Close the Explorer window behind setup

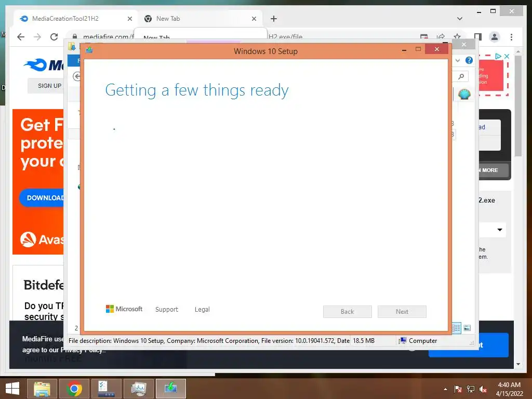click(464, 45)
